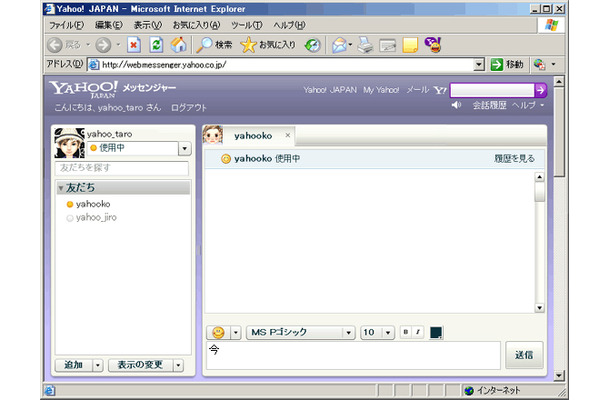Go to Home page icon
The image size is (610, 400).
(179, 45)
